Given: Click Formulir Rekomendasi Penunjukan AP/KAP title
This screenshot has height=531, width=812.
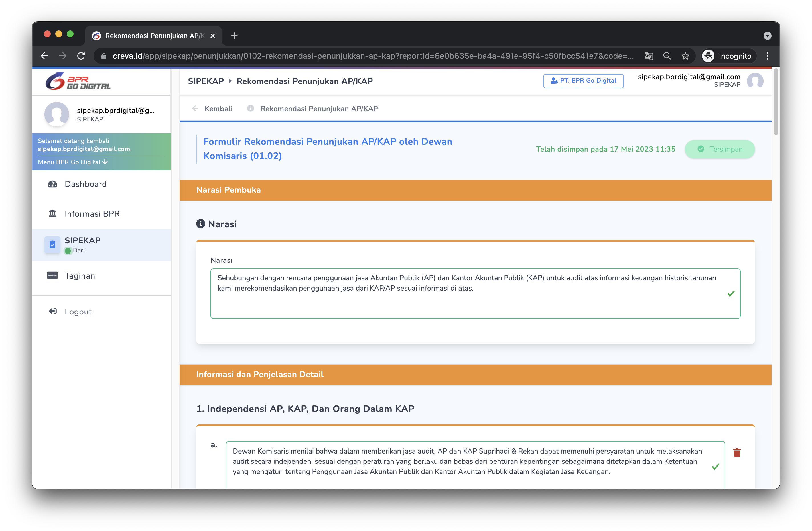Looking at the screenshot, I should tap(328, 149).
